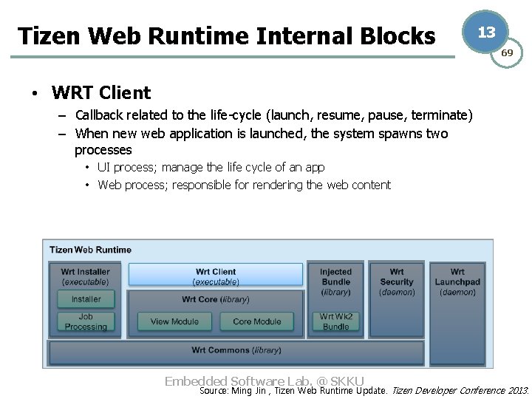Click the 'Job Processing' green box
532x399 pixels.
coord(86,321)
